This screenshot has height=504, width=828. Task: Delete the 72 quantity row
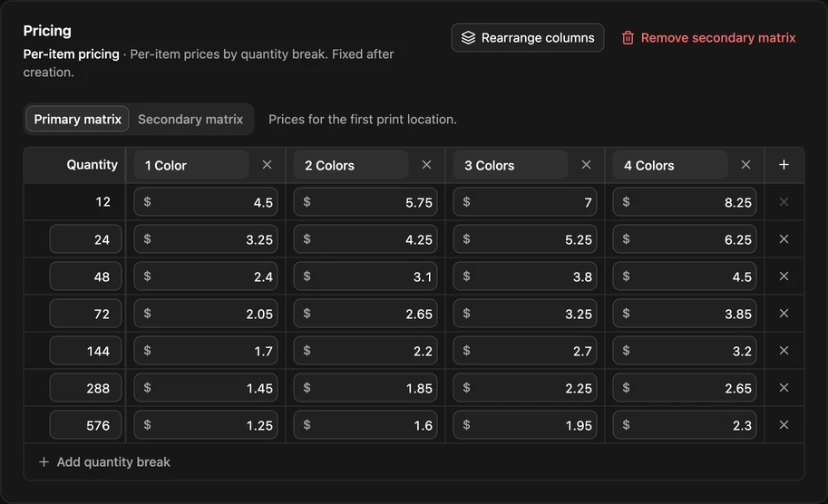(784, 314)
